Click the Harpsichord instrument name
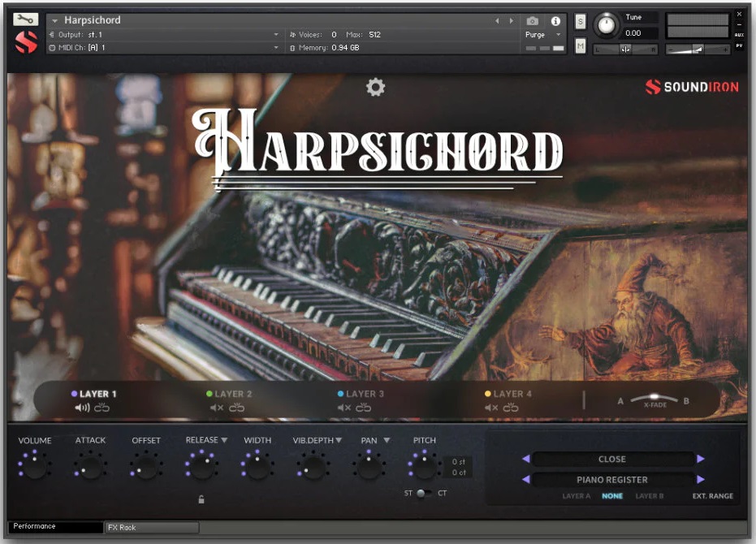This screenshot has height=544, width=756. coord(93,20)
